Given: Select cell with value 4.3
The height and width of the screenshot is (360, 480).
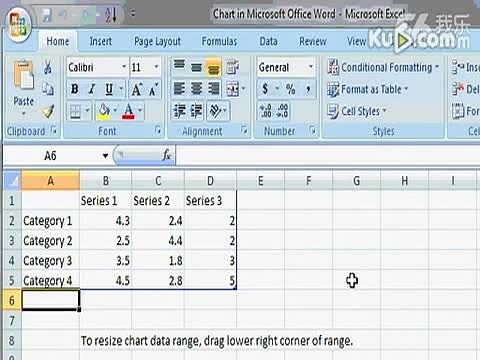Looking at the screenshot, I should pos(106,221).
